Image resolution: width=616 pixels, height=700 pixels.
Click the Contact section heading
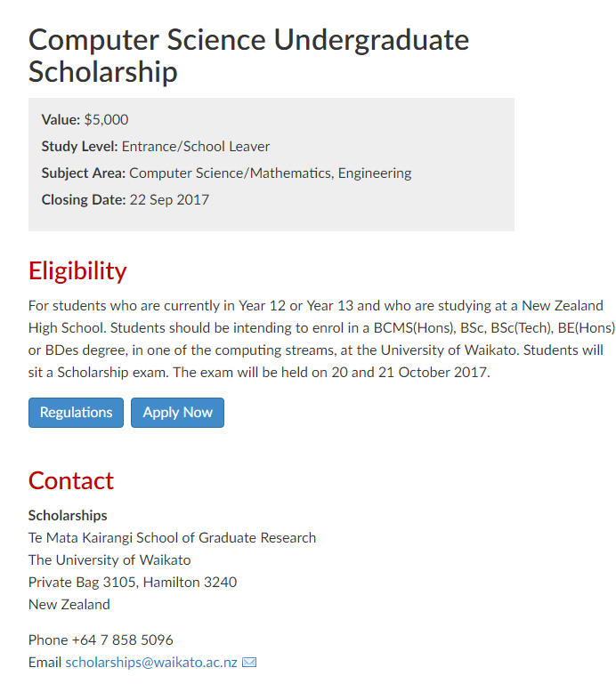pyautogui.click(x=71, y=480)
